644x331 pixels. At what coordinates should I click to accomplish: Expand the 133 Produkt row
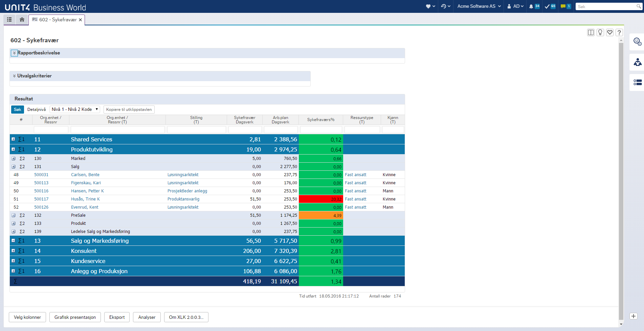click(13, 223)
